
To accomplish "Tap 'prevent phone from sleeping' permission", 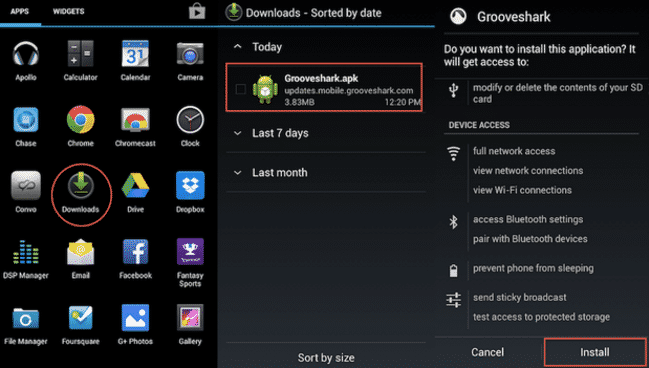I will click(534, 268).
